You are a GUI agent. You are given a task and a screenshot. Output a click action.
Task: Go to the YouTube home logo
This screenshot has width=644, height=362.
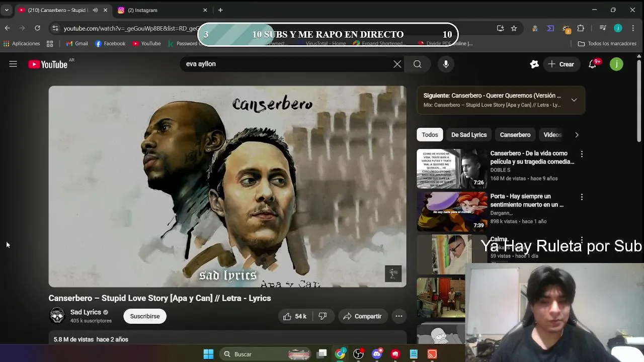click(x=48, y=64)
